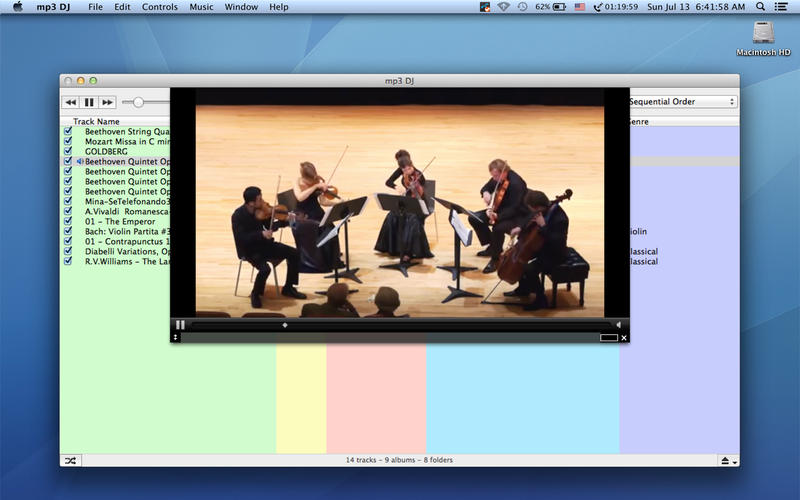Open the Notification Center list icon
This screenshot has width=800, height=500.
click(x=781, y=7)
